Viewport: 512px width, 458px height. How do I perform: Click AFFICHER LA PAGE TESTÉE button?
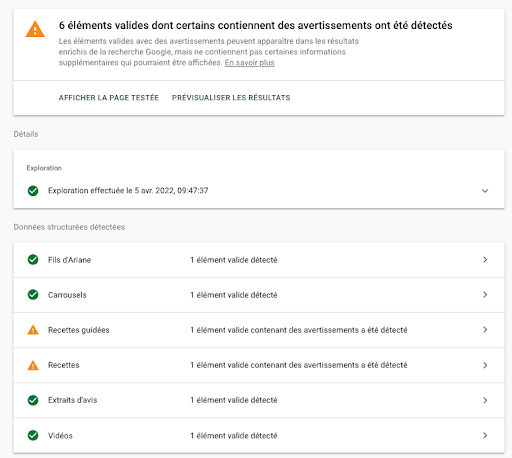click(109, 98)
